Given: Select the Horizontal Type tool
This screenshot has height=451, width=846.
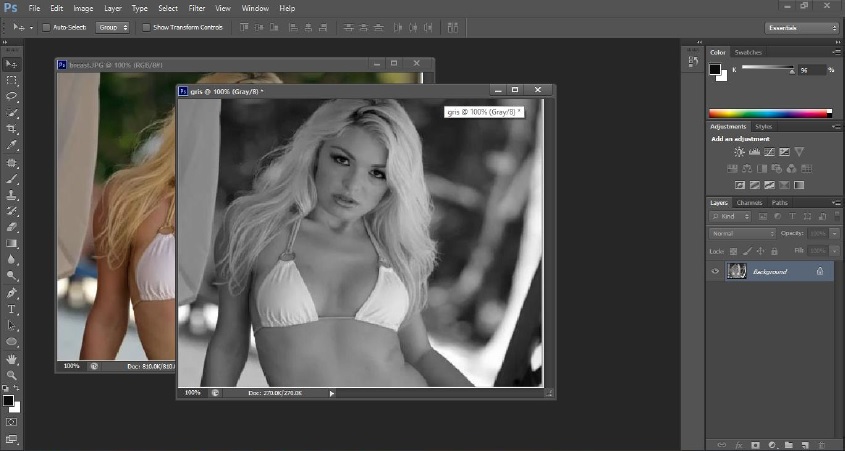Looking at the screenshot, I should 12,309.
